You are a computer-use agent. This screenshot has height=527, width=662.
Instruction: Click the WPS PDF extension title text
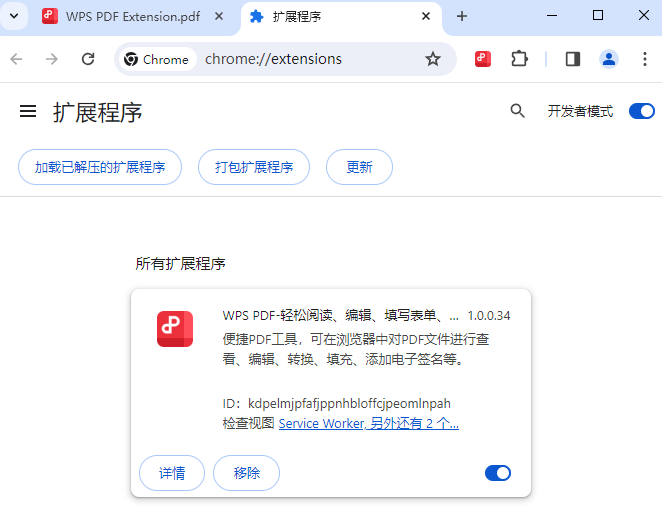pyautogui.click(x=340, y=316)
